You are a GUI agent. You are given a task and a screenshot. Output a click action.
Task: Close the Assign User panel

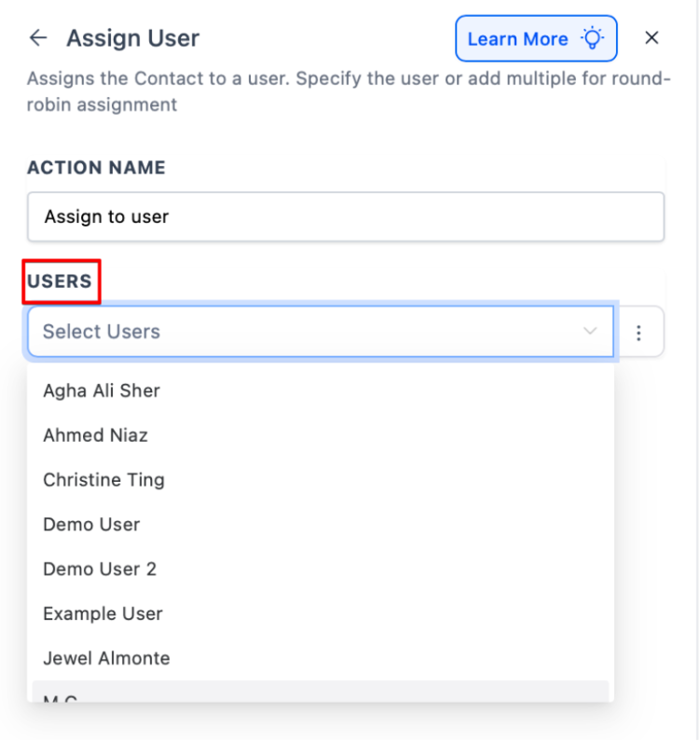click(652, 38)
